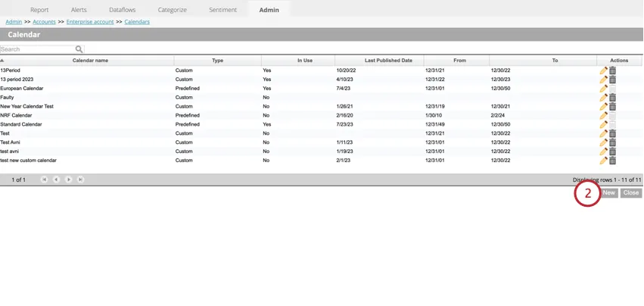
Task: Click edit pencil for 13Period calendar
Action: click(603, 70)
